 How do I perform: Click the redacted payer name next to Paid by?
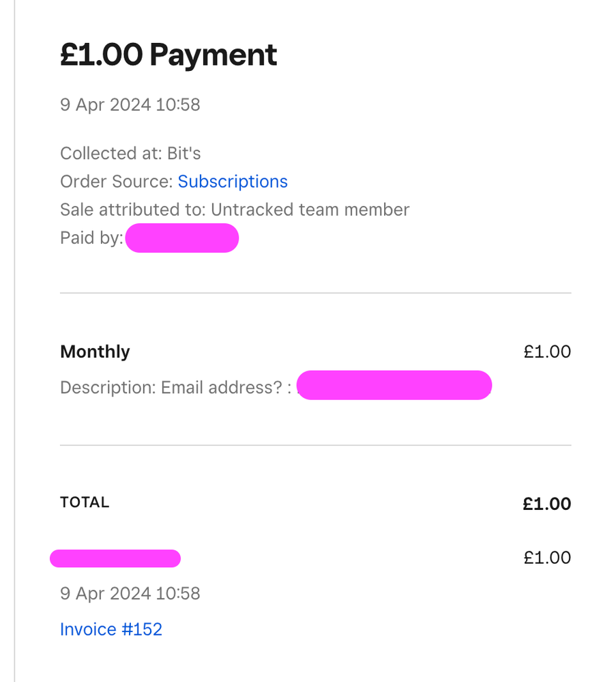182,238
